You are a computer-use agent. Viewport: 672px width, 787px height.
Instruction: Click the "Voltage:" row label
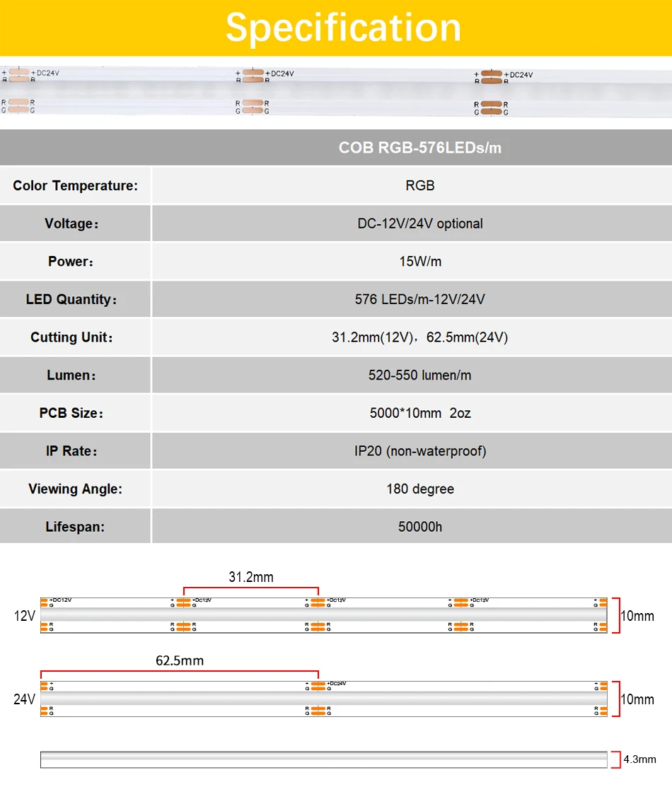point(71,223)
